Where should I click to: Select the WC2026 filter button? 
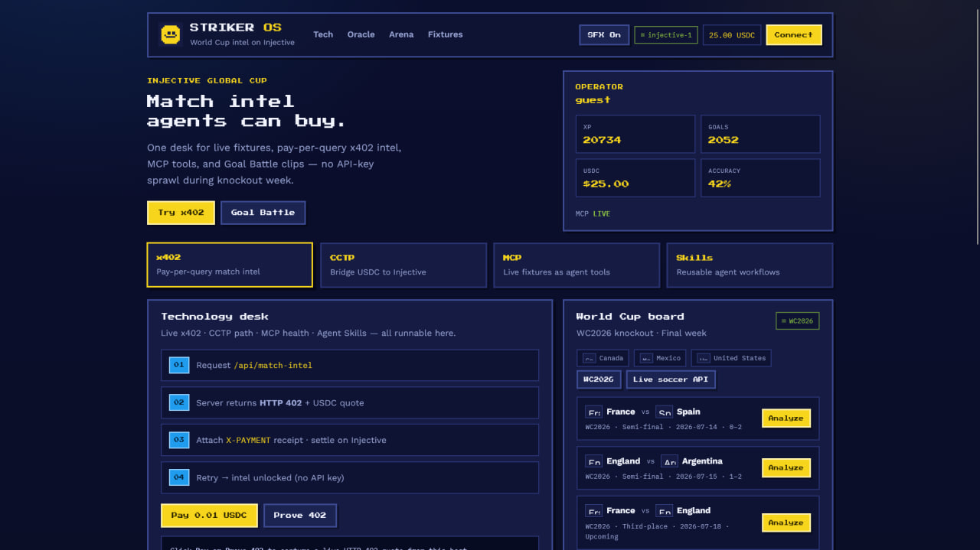(599, 379)
